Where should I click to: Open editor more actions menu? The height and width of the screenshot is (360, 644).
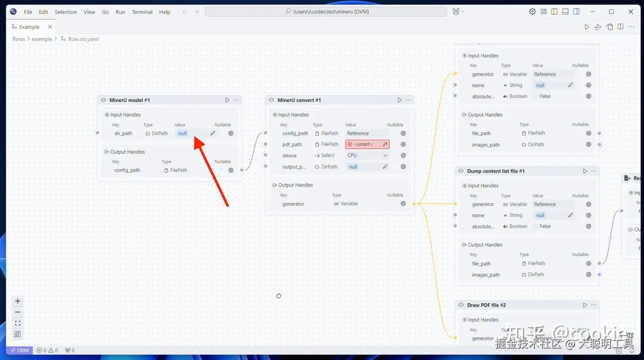[631, 27]
